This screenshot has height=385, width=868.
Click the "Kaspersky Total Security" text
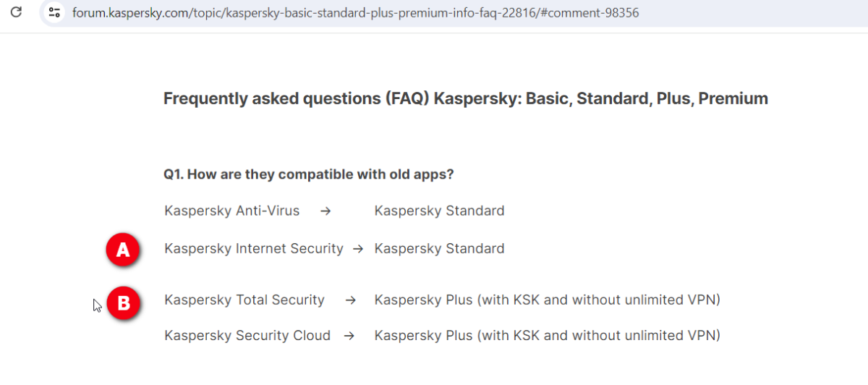[244, 300]
